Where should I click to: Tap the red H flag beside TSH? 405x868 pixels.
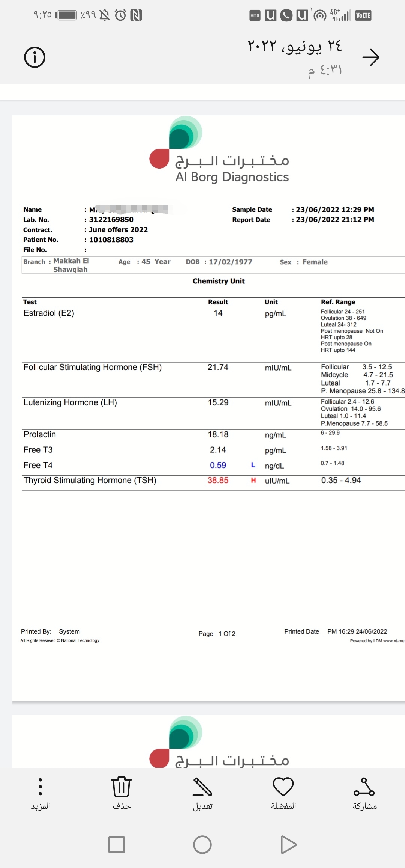point(253,480)
